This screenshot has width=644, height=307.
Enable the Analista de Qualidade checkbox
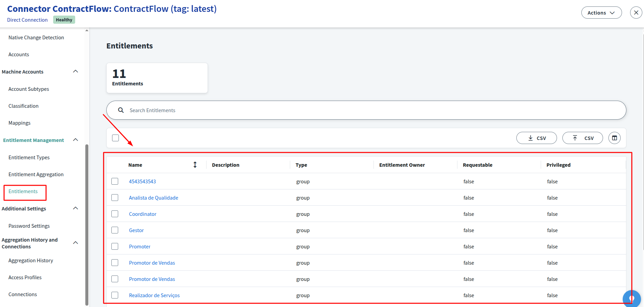(x=115, y=198)
